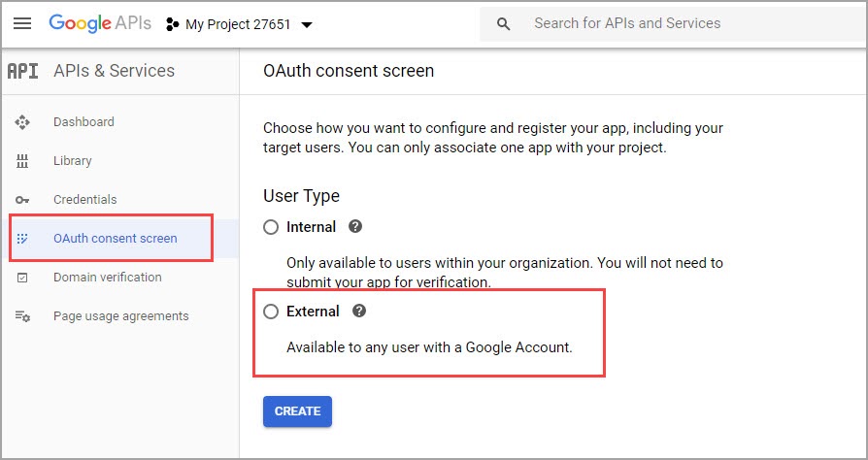Click the Internal label text
The image size is (868, 460).
coord(311,227)
